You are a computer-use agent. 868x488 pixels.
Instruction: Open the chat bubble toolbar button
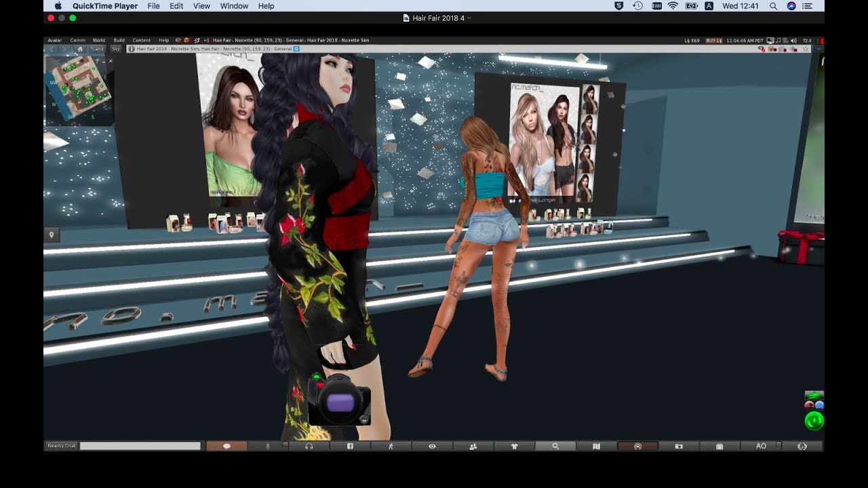226,446
